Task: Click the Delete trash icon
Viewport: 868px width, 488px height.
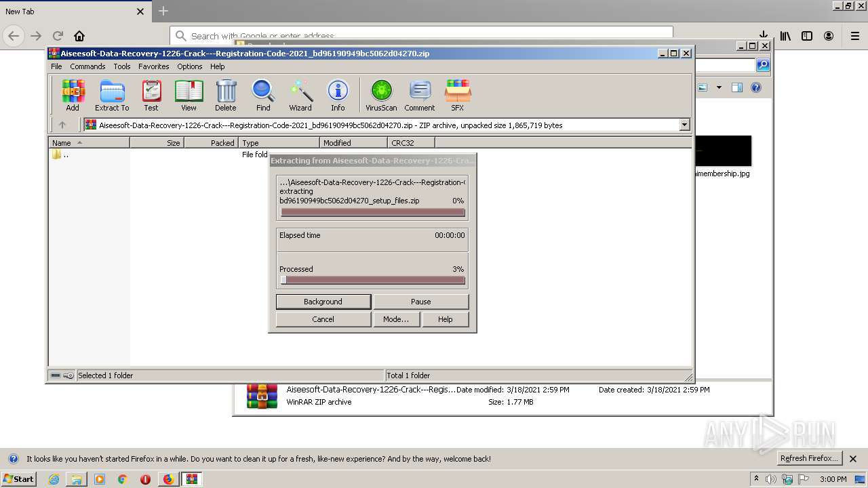Action: click(x=226, y=95)
